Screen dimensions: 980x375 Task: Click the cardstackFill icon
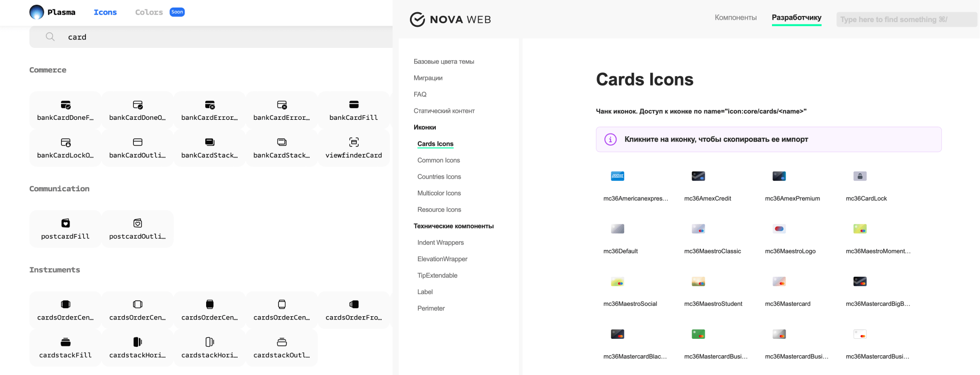(65, 348)
